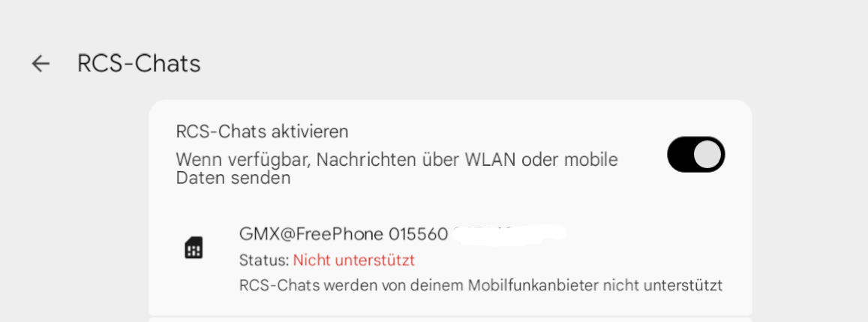Click the RCS-Chats page title

point(139,64)
